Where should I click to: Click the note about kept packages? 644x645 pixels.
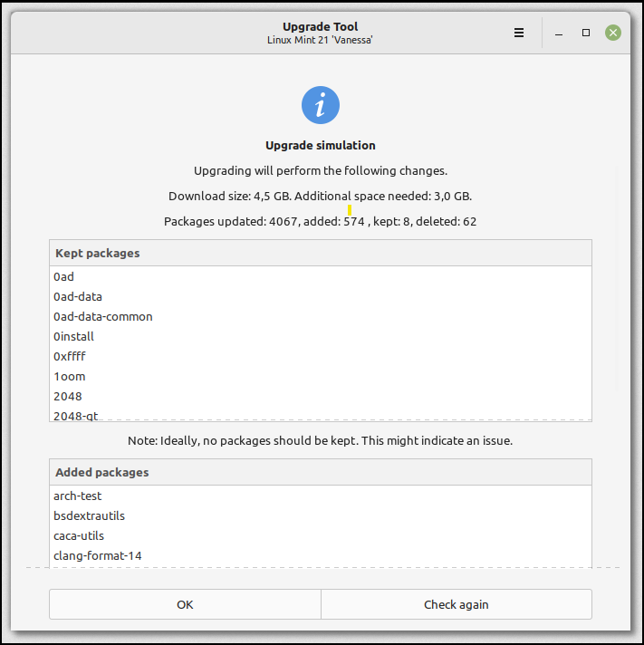[321, 440]
